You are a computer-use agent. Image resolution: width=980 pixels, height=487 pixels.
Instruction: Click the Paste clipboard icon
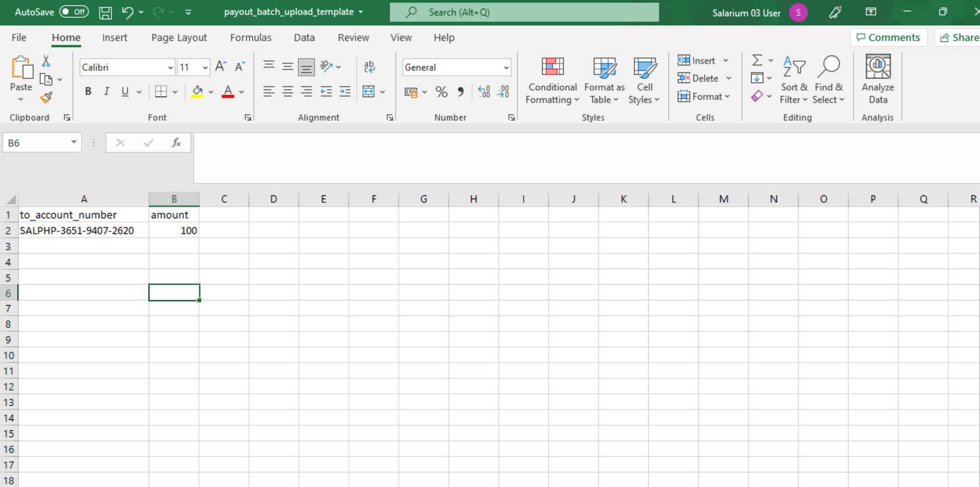pyautogui.click(x=21, y=68)
